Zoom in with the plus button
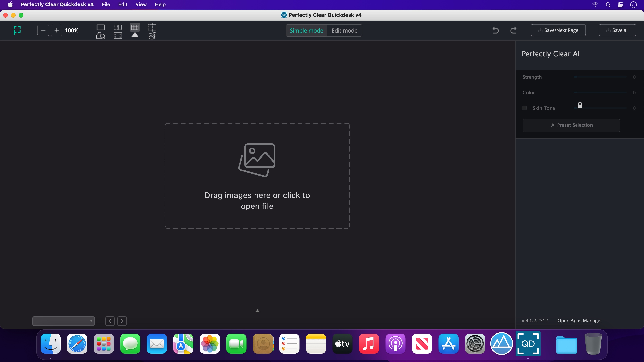 click(57, 30)
